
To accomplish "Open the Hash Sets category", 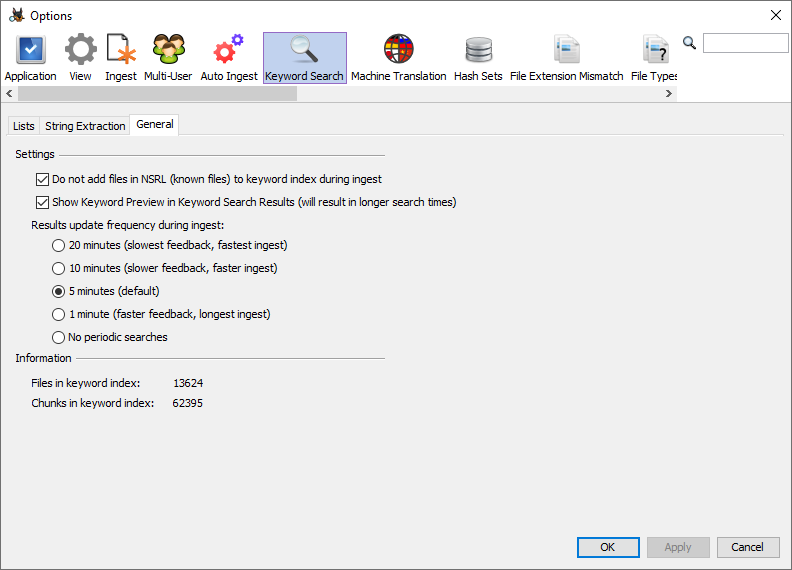I will pos(478,58).
